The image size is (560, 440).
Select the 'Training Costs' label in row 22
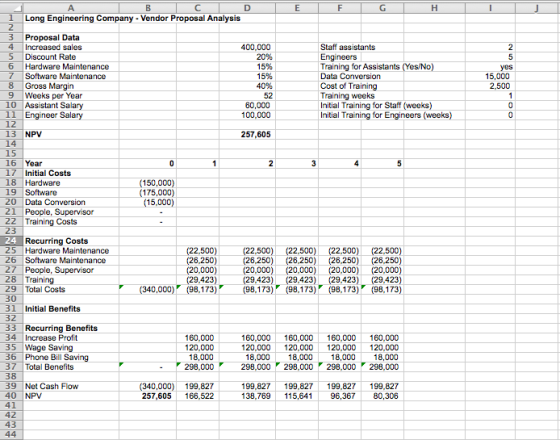pyautogui.click(x=51, y=222)
